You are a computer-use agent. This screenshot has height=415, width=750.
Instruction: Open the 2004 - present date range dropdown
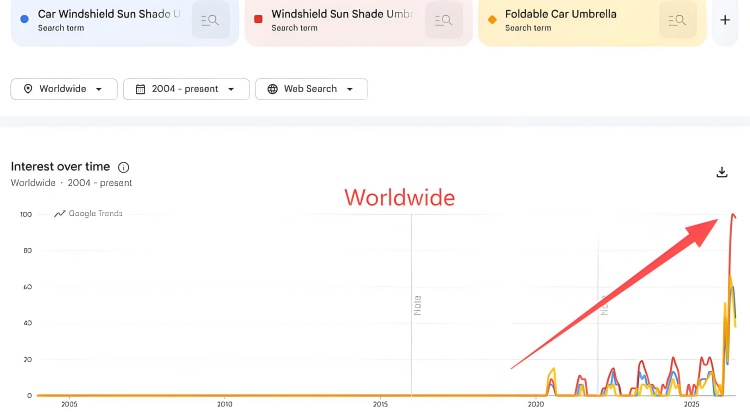click(186, 89)
